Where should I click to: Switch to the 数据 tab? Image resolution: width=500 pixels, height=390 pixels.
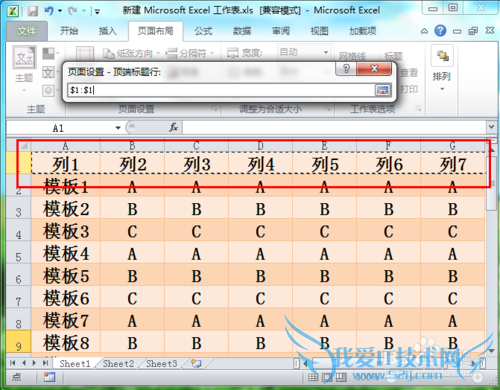pyautogui.click(x=242, y=31)
